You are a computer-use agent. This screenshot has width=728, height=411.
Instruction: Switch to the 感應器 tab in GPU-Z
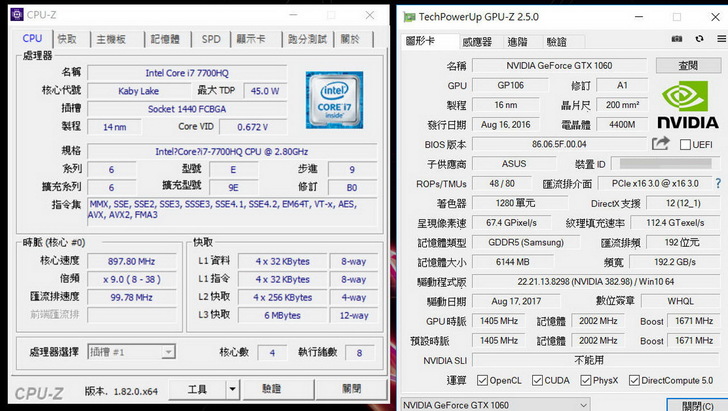tap(476, 42)
